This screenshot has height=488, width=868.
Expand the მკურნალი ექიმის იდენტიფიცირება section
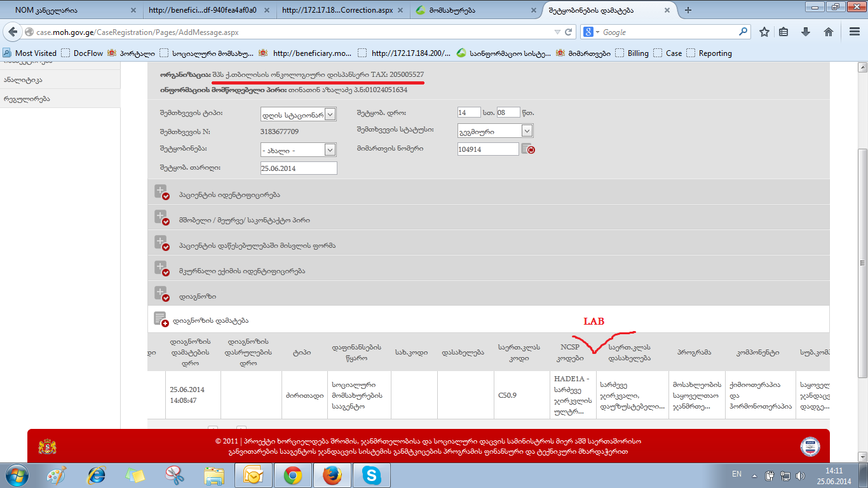(161, 269)
